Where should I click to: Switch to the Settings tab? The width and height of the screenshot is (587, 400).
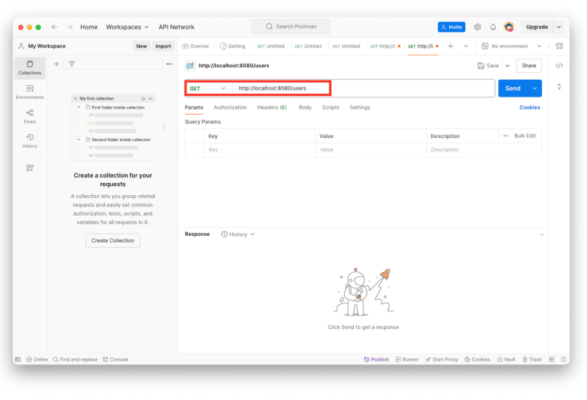pyautogui.click(x=360, y=107)
